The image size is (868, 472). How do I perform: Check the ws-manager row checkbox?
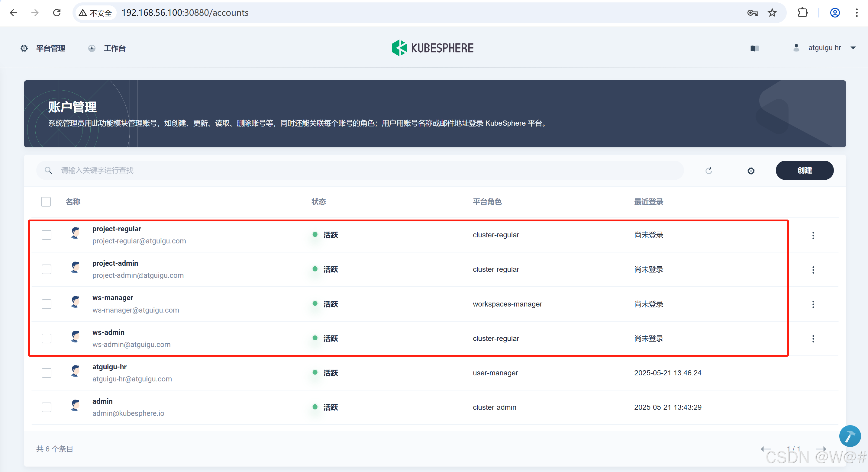tap(47, 304)
